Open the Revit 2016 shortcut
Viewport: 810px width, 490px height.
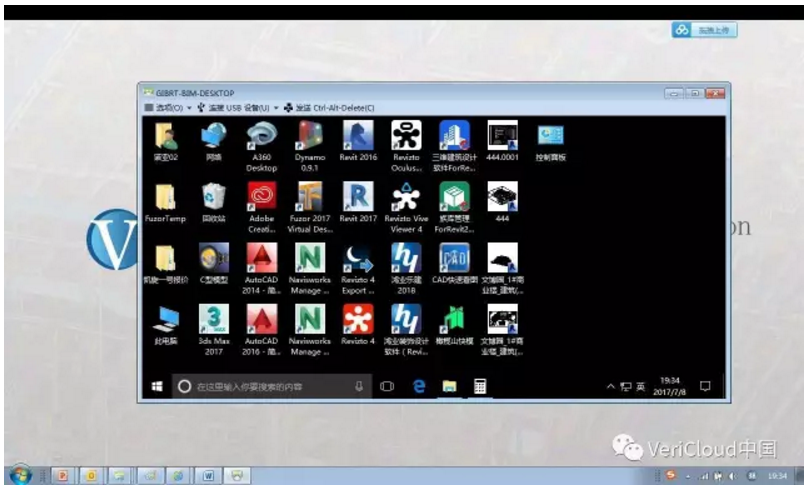[358, 141]
